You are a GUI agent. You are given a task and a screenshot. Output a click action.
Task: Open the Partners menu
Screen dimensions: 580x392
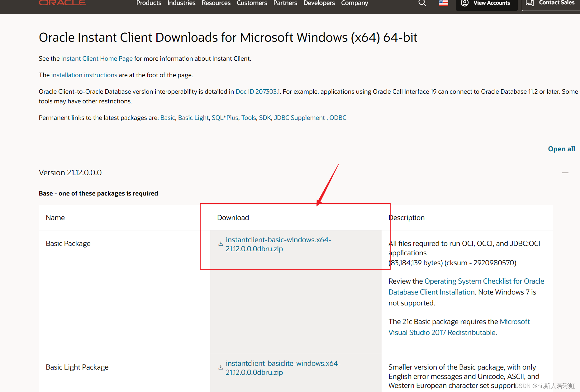coord(285,3)
